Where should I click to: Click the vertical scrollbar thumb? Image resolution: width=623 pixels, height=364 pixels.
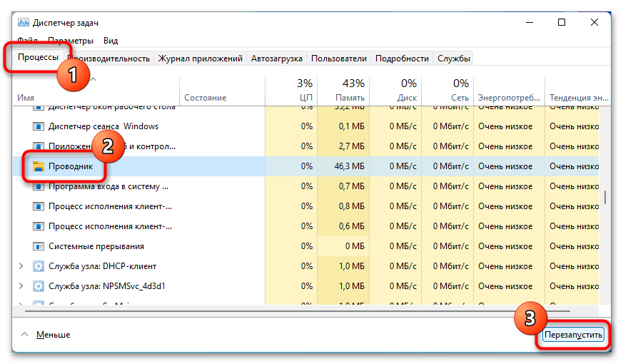605,197
